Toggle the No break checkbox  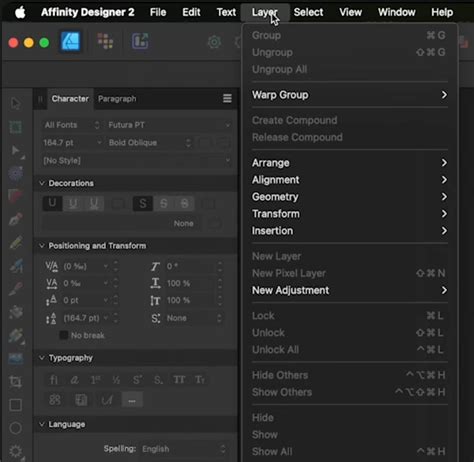pyautogui.click(x=63, y=335)
